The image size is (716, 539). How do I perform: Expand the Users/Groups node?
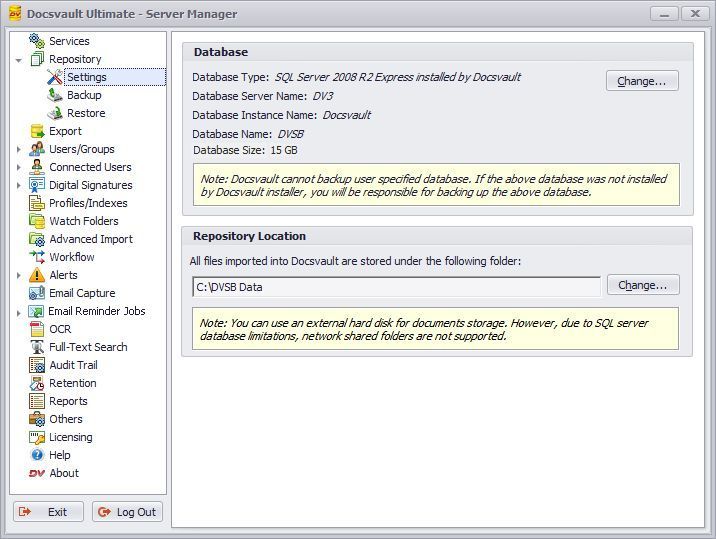coord(18,149)
